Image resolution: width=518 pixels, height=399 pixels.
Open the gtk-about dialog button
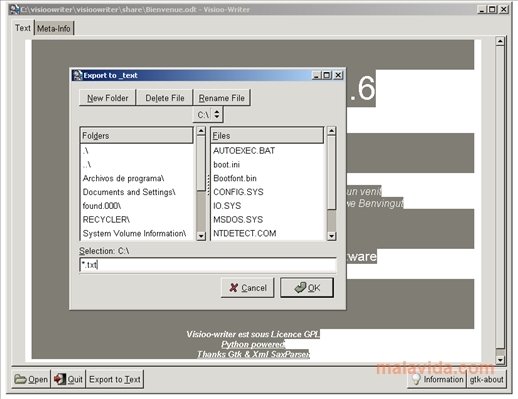tap(486, 379)
